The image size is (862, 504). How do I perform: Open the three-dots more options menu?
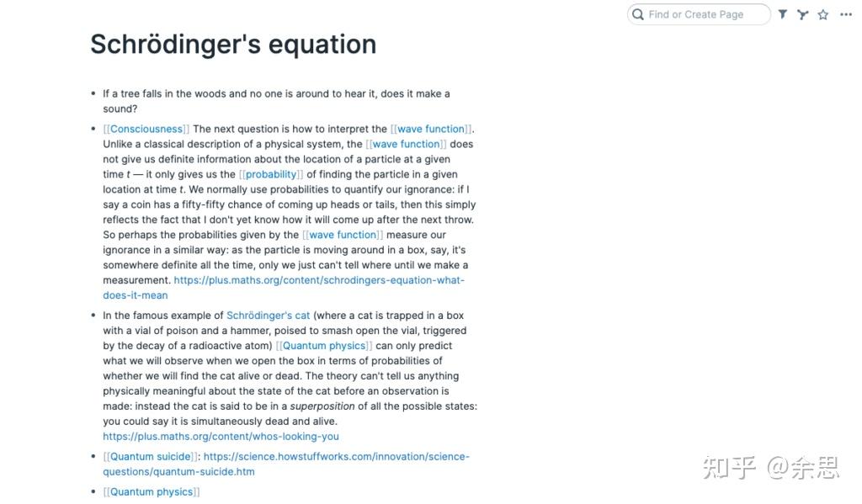(846, 14)
